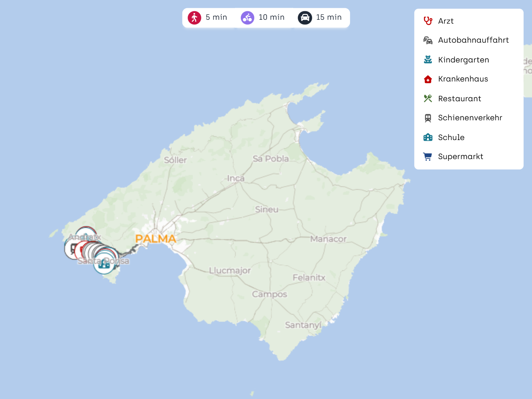The width and height of the screenshot is (532, 399).
Task: Choose Schienenverkehr in the legend list
Action: click(x=470, y=118)
